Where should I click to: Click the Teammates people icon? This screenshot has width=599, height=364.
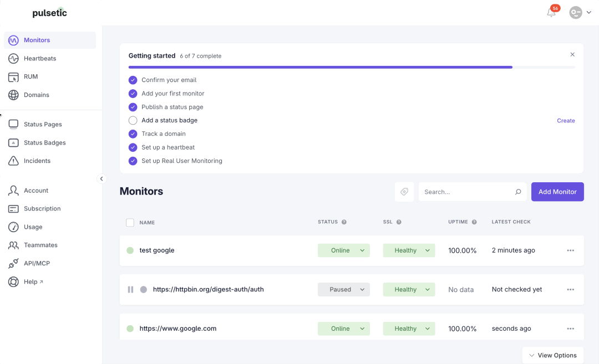[13, 245]
